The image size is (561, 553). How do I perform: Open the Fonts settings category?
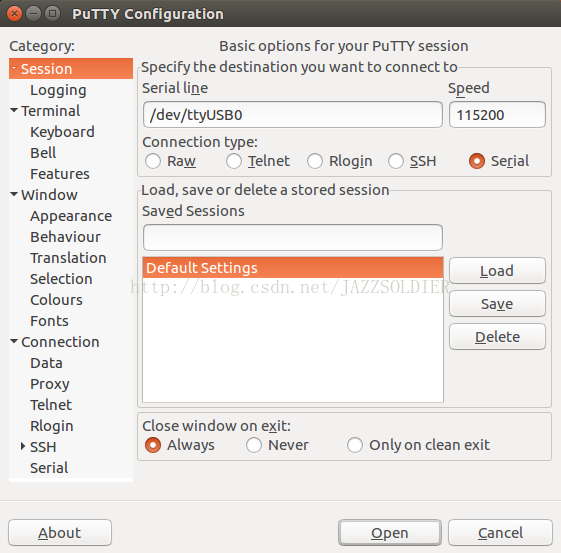49,321
